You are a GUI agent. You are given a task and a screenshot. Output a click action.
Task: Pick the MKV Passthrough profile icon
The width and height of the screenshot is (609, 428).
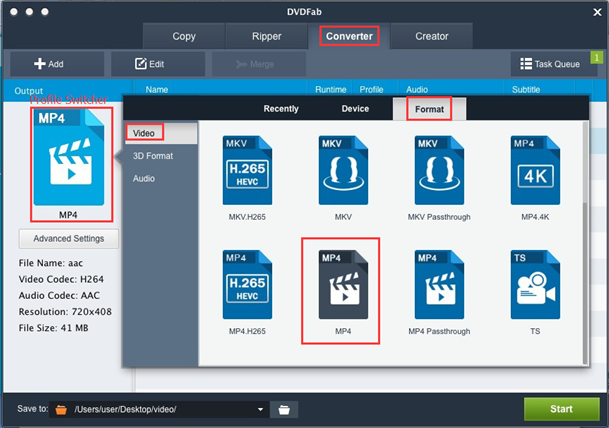click(439, 169)
